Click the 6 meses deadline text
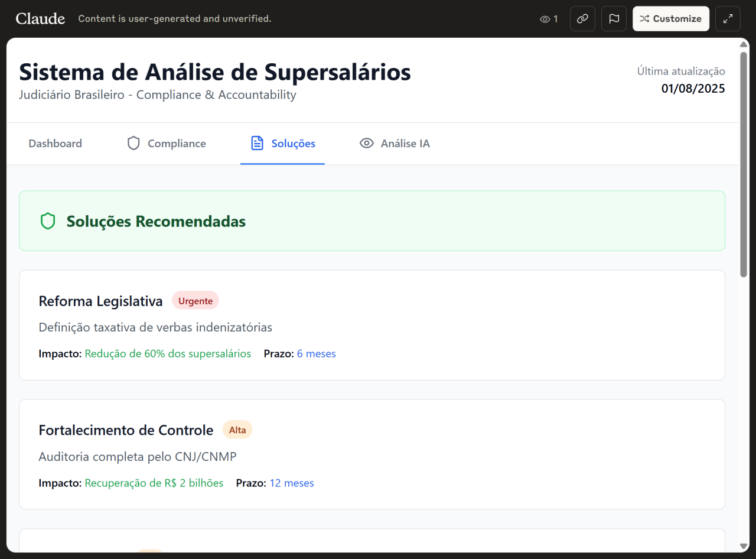Viewport: 756px width, 559px height. (x=317, y=354)
